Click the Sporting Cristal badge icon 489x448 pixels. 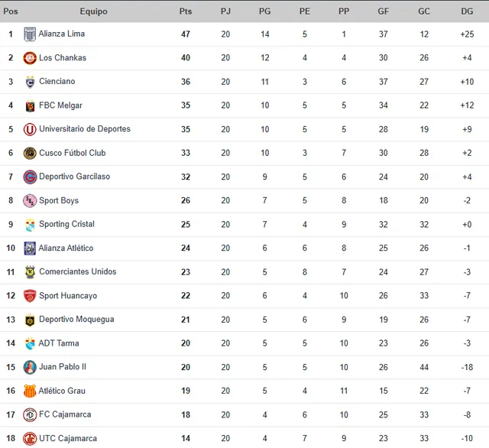30,225
